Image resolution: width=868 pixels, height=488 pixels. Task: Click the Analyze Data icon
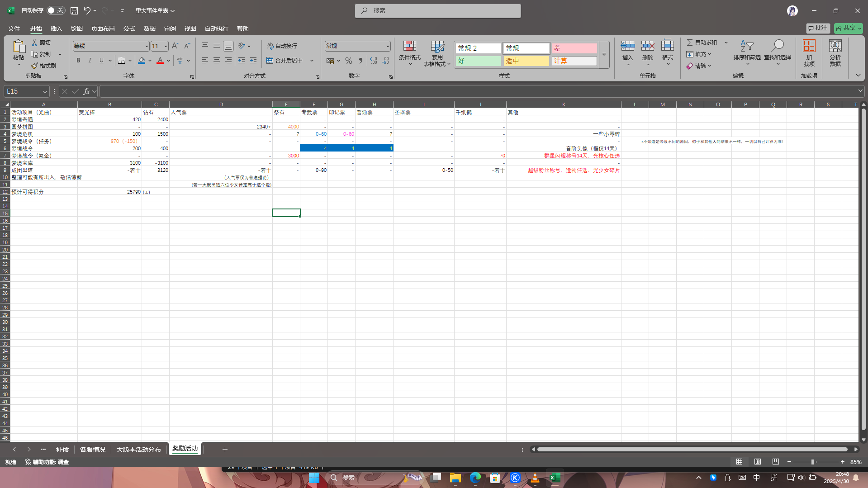(x=835, y=46)
